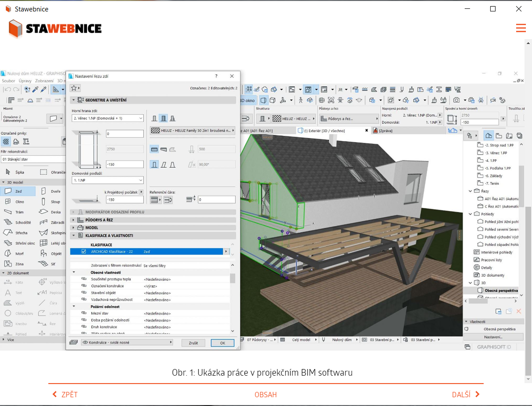Collapse the Pohledy tree node
The height and width of the screenshot is (406, 532).
[x=470, y=214]
